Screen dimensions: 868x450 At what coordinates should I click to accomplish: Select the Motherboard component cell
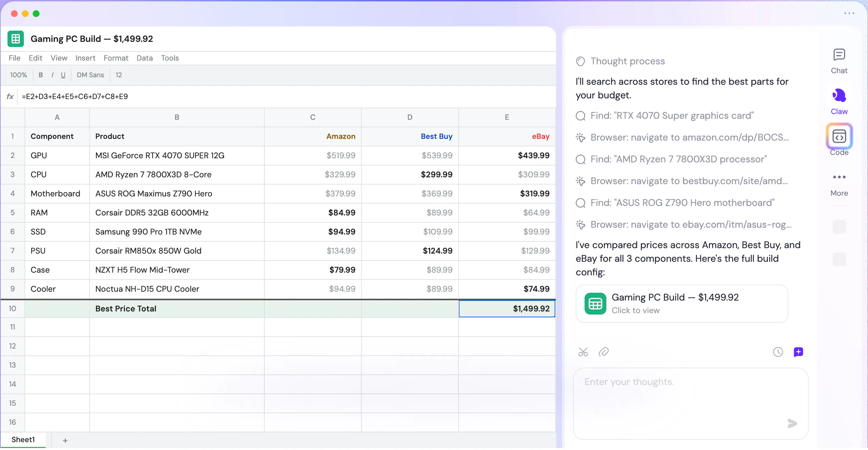57,194
